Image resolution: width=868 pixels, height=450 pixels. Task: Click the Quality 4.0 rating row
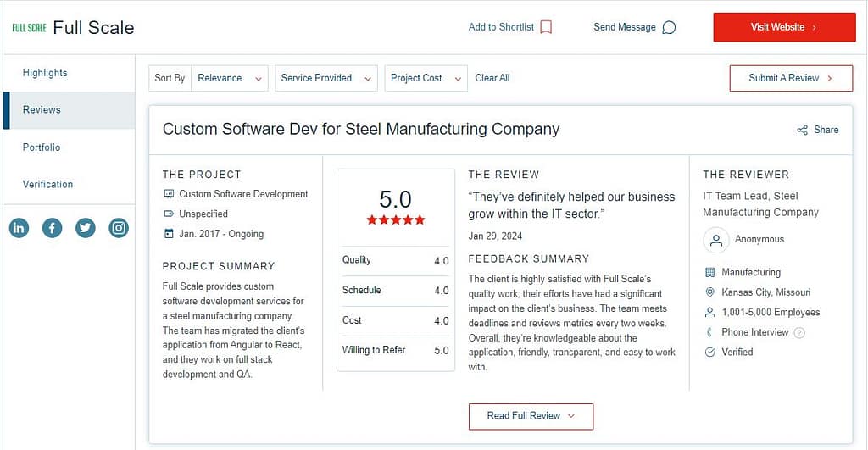tap(395, 260)
